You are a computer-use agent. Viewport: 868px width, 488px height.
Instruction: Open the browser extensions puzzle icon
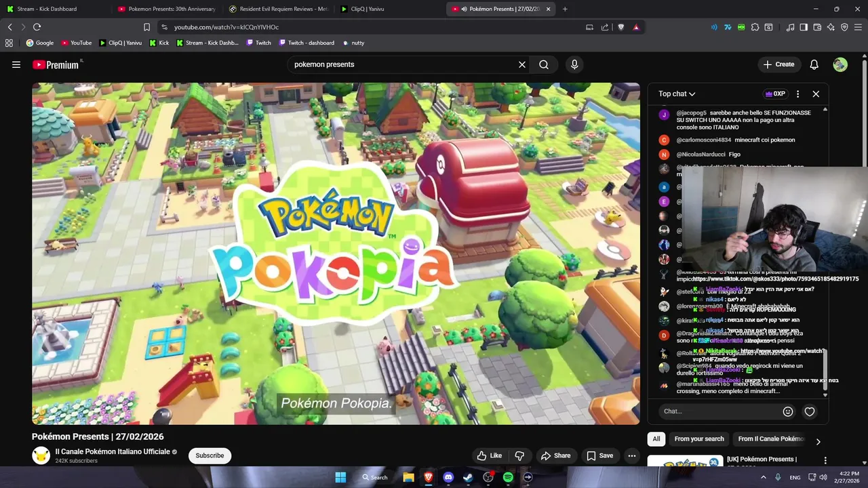pyautogui.click(x=755, y=27)
